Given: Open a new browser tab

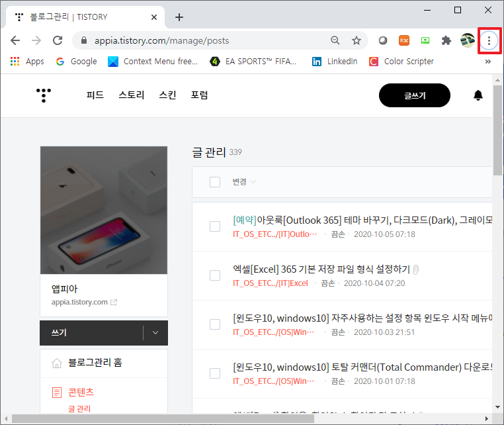Looking at the screenshot, I should tap(179, 17).
